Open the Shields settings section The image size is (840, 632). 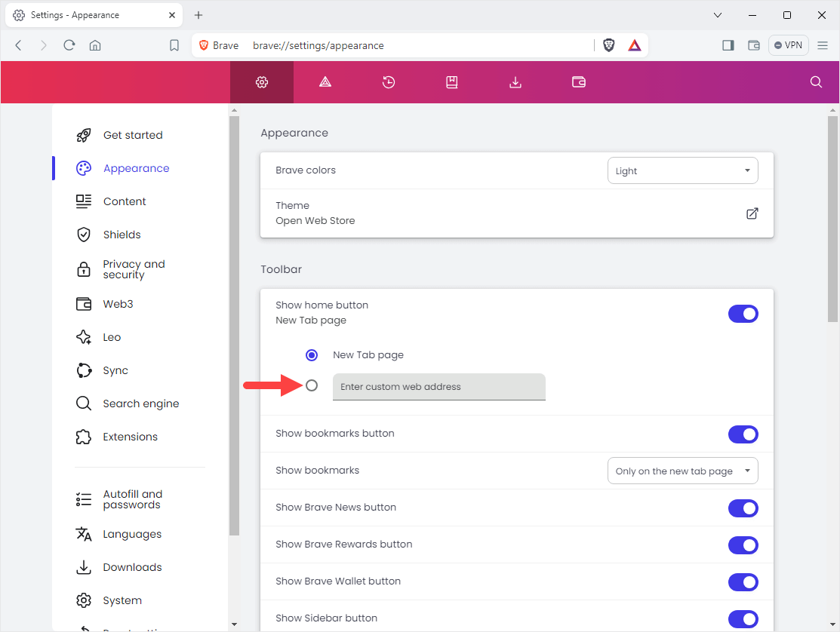click(122, 235)
